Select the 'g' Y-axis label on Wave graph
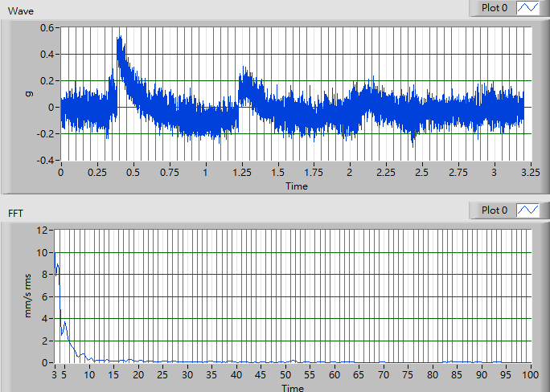Viewport: 550px width, 392px height. coord(27,94)
